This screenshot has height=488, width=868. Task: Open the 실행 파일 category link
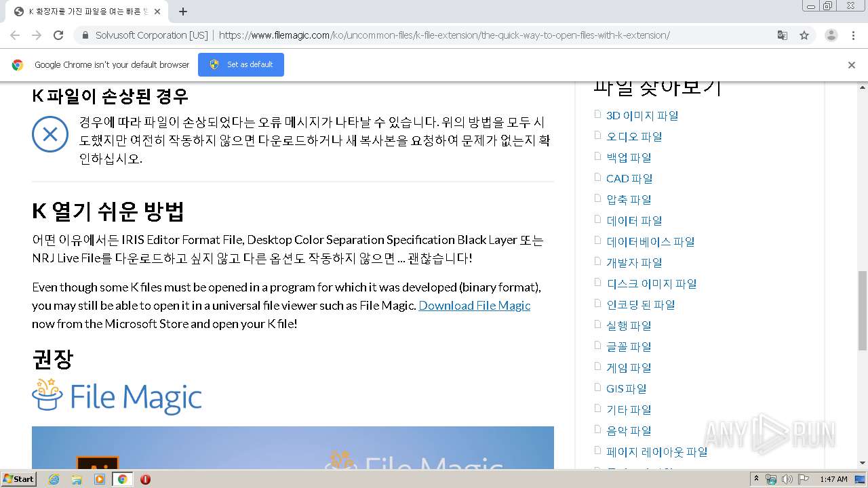click(629, 325)
